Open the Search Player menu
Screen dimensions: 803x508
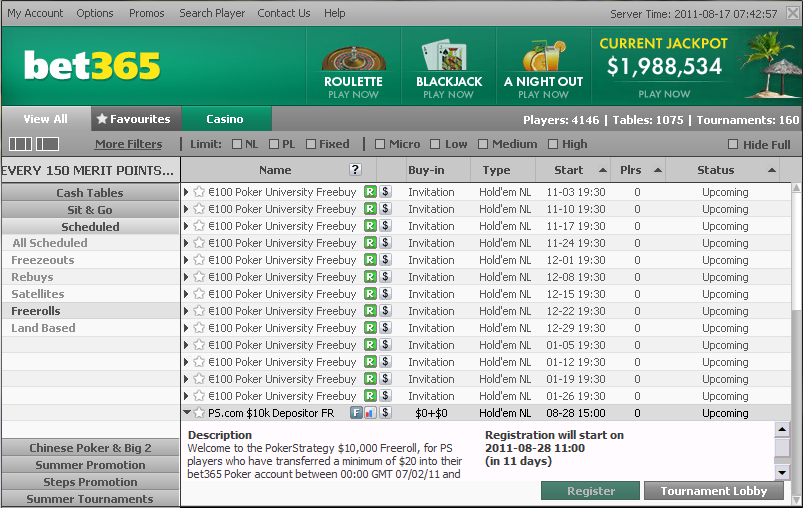[212, 13]
